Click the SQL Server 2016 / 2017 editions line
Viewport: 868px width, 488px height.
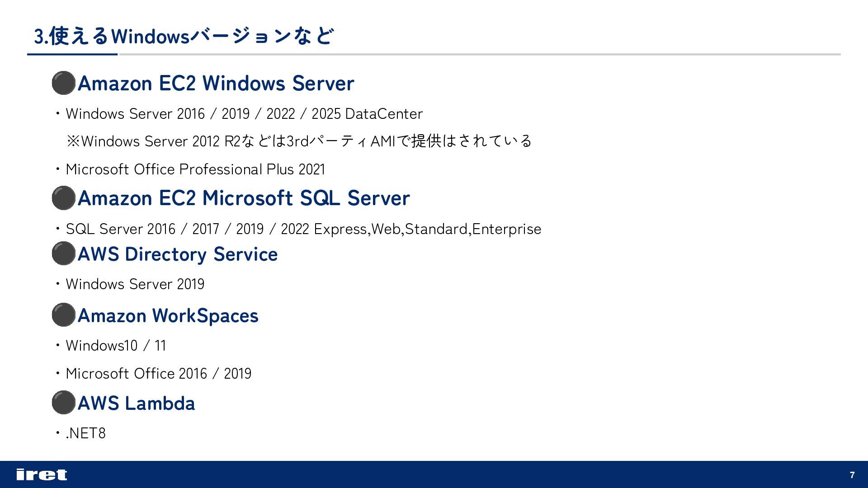point(303,229)
